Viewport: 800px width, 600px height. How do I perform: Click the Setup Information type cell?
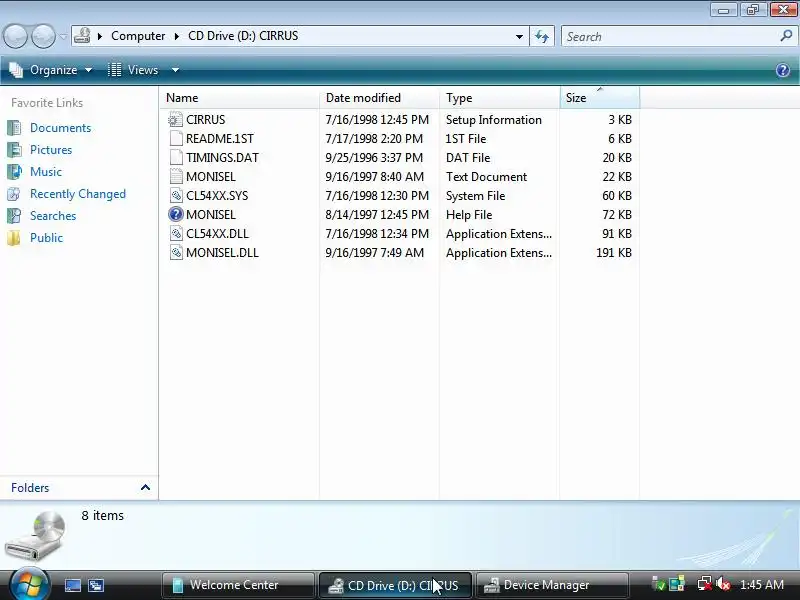point(493,120)
